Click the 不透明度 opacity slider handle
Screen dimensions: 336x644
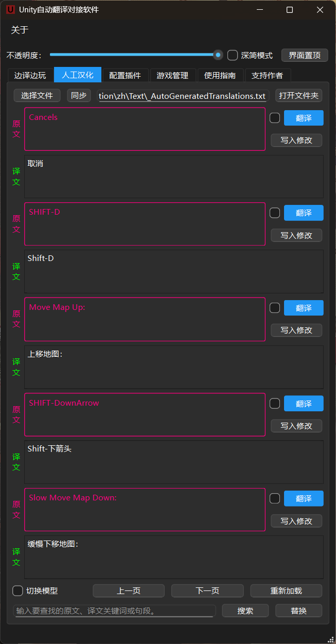point(218,55)
